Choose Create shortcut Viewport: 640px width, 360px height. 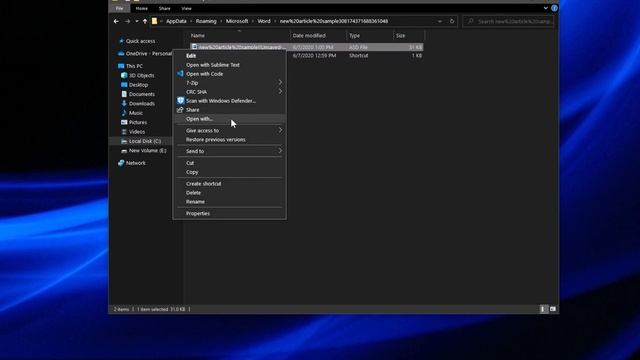click(x=203, y=184)
